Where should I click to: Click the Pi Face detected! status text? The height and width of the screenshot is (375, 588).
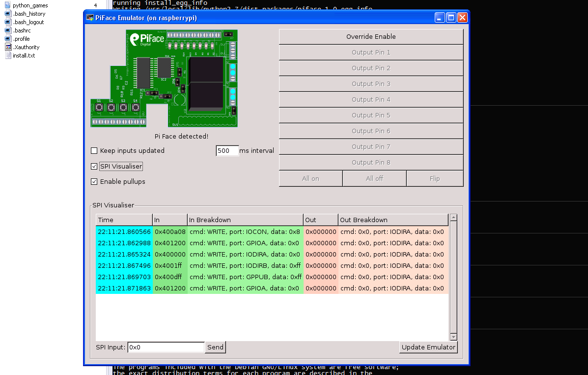(181, 136)
